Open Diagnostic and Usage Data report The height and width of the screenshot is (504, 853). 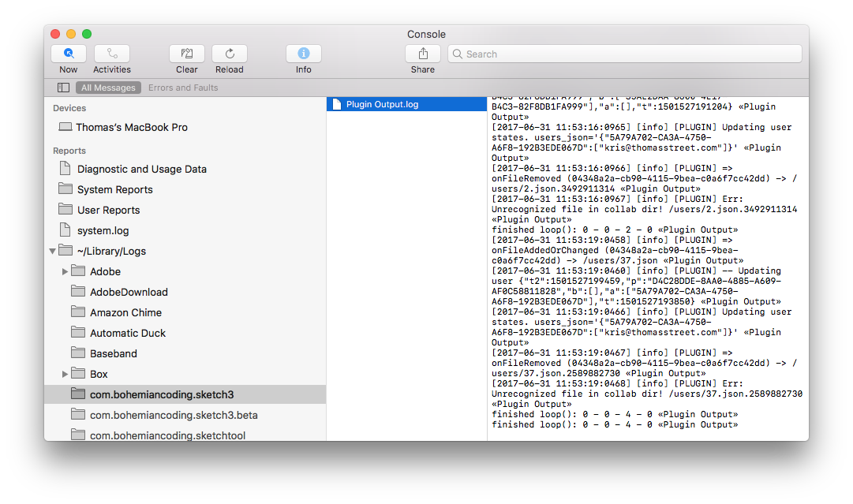[141, 169]
